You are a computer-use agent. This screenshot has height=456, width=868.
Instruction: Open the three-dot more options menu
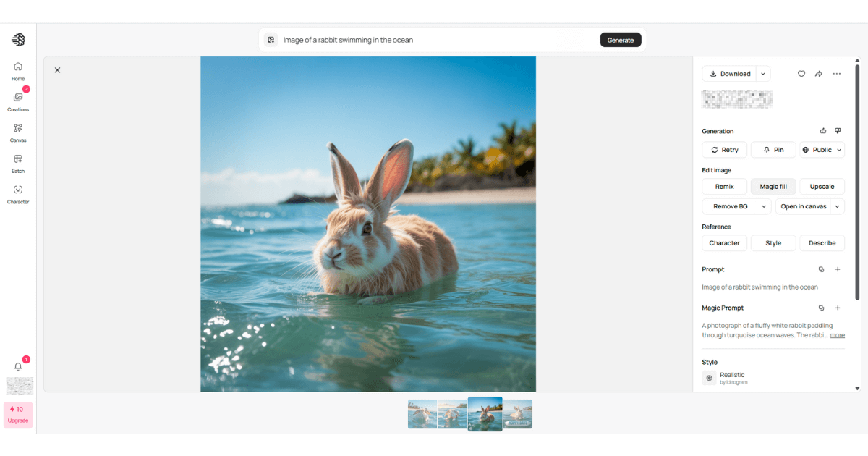[837, 74]
